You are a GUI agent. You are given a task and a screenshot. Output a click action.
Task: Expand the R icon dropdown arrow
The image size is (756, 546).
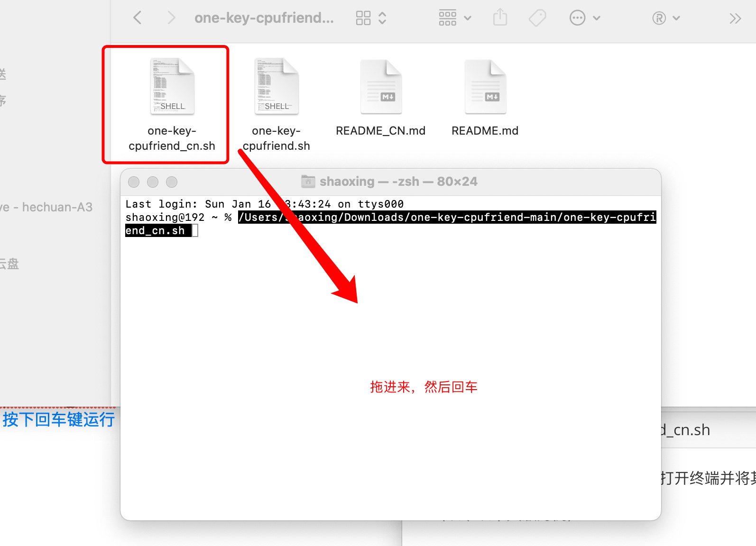(676, 18)
